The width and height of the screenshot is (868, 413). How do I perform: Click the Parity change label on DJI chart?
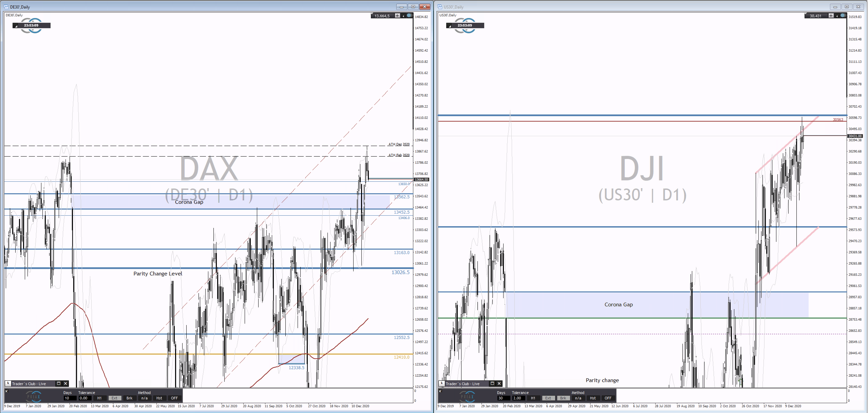tap(602, 380)
